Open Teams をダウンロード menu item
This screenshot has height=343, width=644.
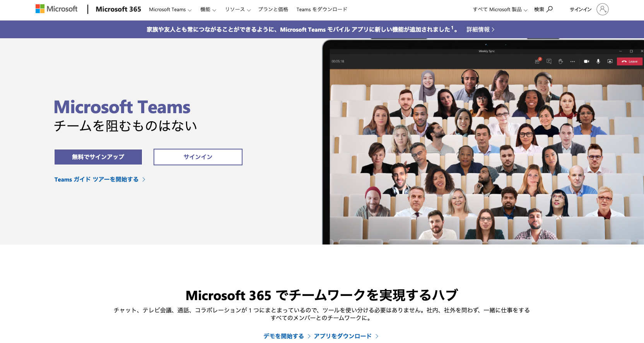[x=322, y=9]
